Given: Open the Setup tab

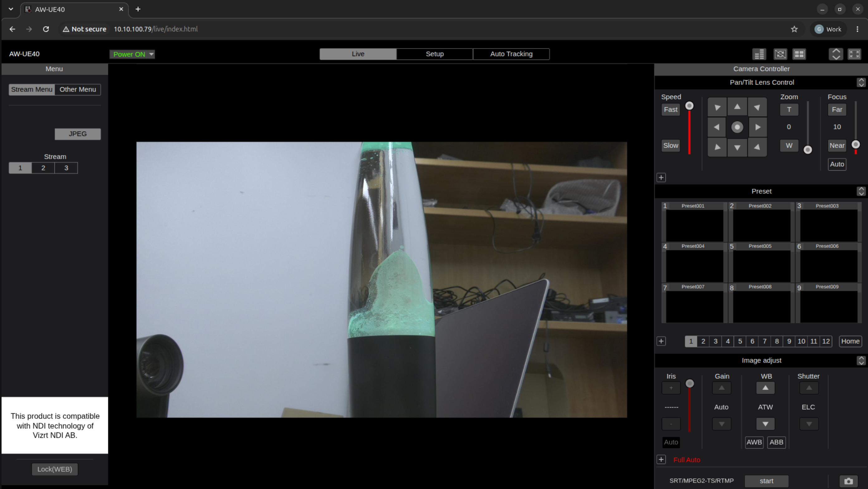Looking at the screenshot, I should (x=435, y=54).
